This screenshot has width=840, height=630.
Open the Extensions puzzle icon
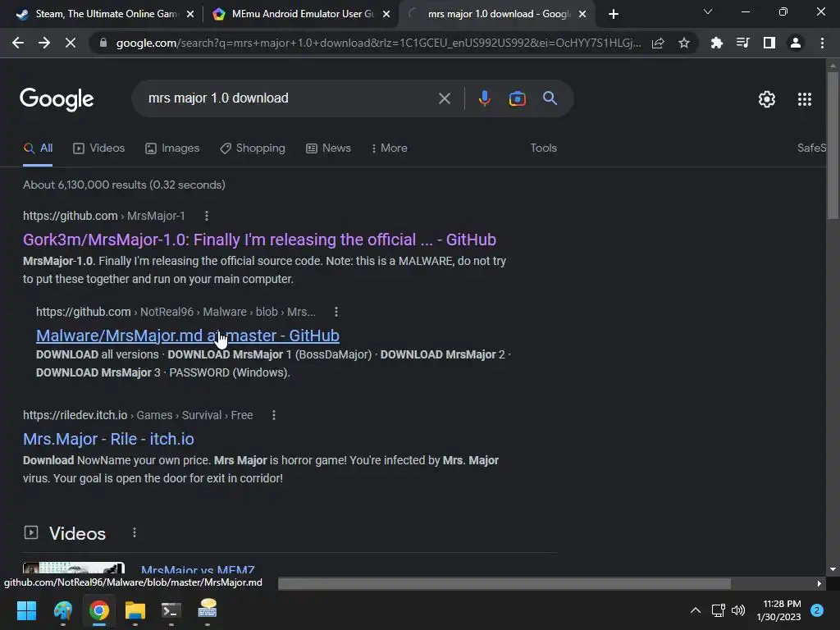(x=716, y=43)
